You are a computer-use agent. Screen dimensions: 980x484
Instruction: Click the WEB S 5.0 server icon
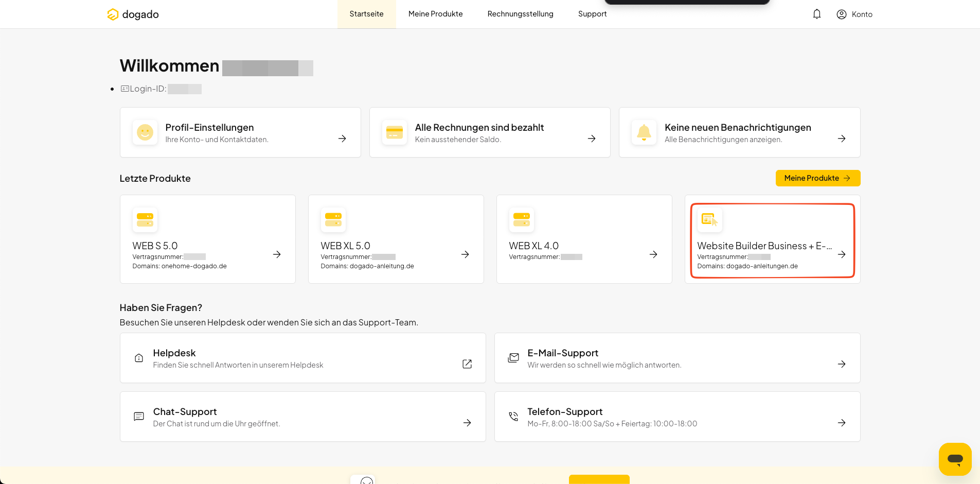[x=145, y=220]
